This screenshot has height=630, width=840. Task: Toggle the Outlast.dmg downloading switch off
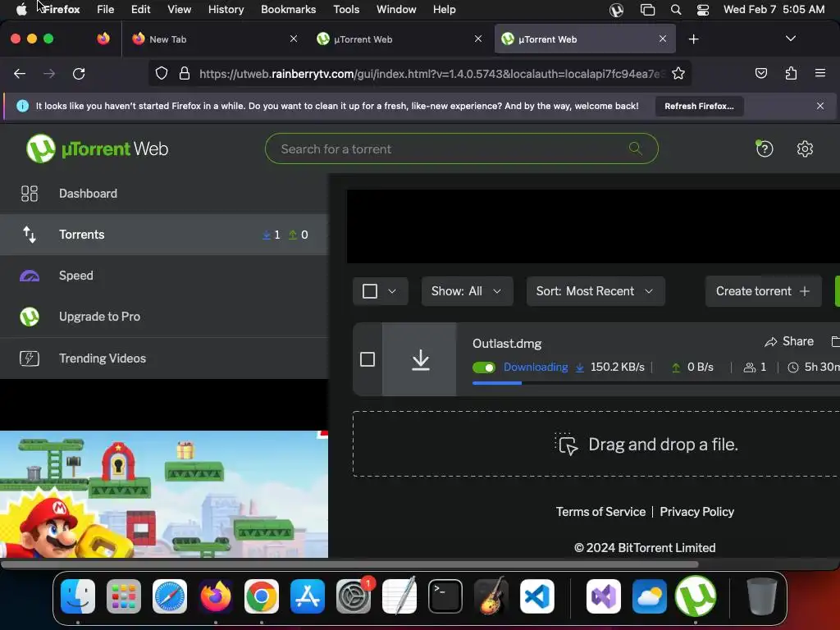click(x=484, y=367)
